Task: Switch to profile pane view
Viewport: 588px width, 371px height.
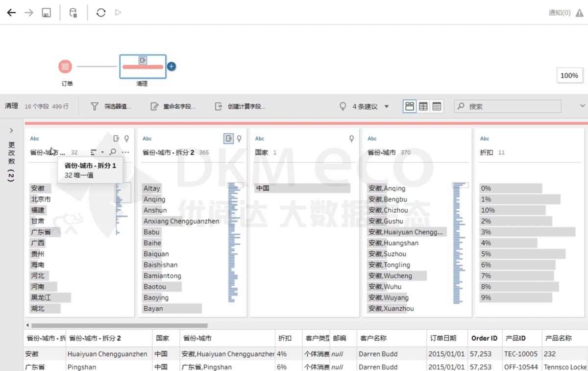Action: tap(410, 106)
